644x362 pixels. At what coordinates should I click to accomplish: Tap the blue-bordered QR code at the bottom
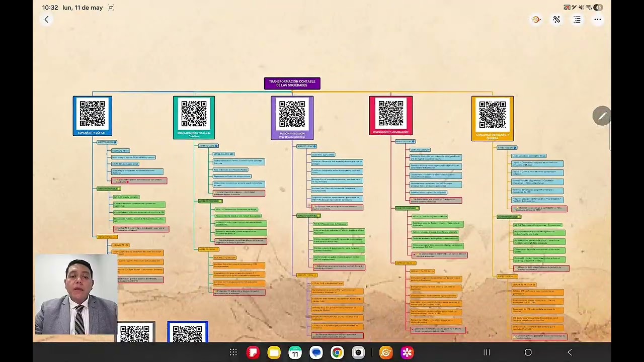click(x=187, y=333)
